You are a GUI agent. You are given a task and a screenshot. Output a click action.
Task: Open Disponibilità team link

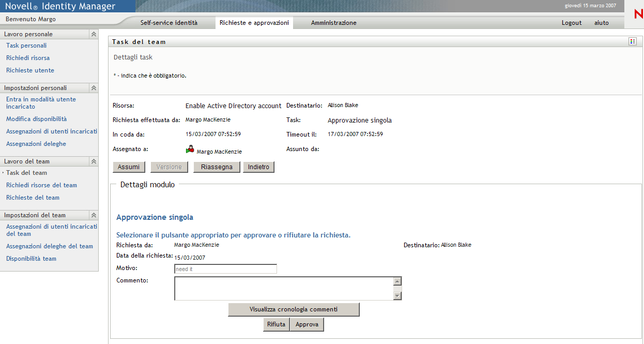[31, 259]
